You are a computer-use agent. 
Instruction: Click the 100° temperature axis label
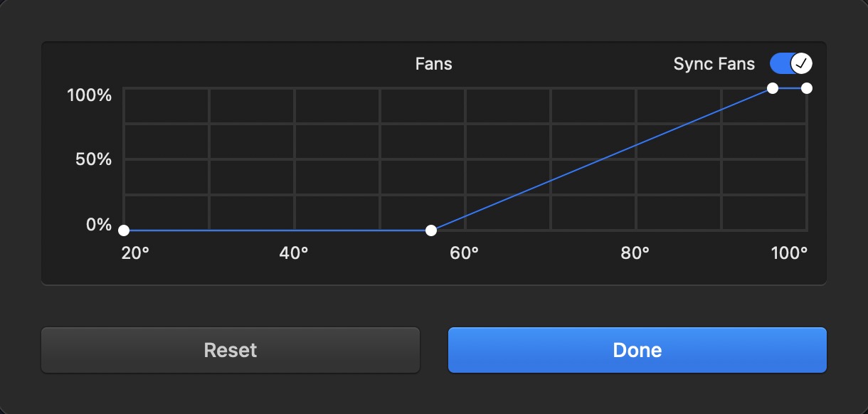point(789,253)
